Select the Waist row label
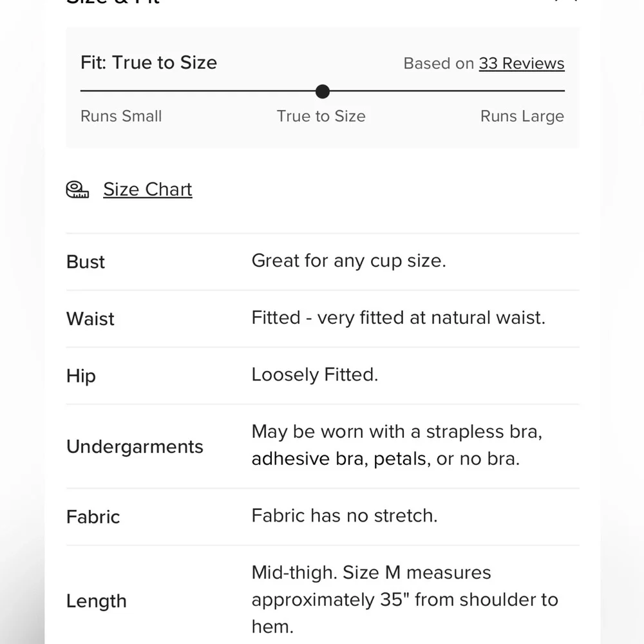 pyautogui.click(x=90, y=319)
